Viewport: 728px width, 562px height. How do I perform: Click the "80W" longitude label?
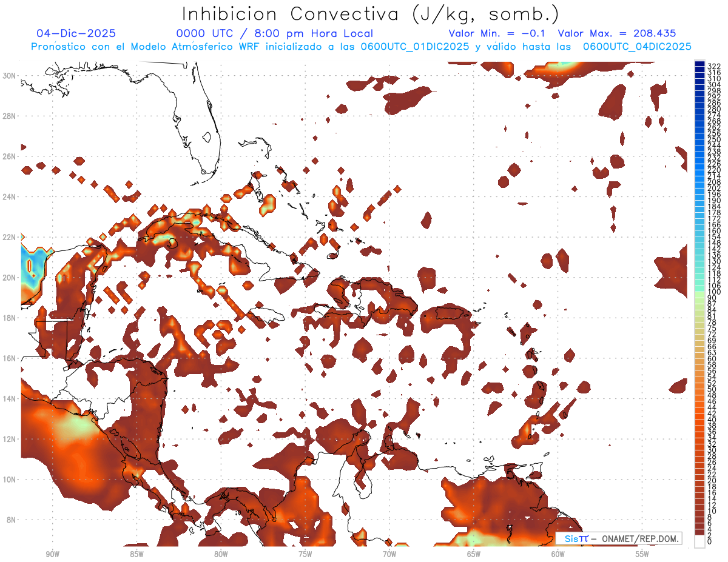tap(221, 554)
